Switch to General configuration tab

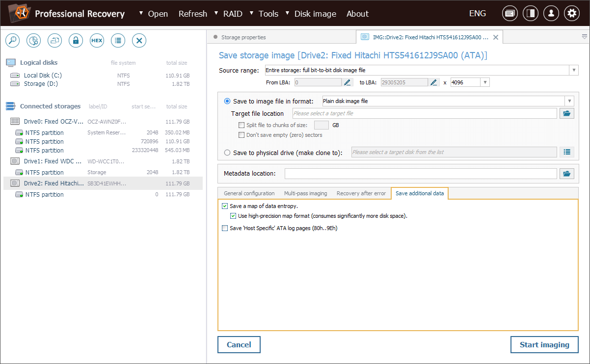[249, 193]
